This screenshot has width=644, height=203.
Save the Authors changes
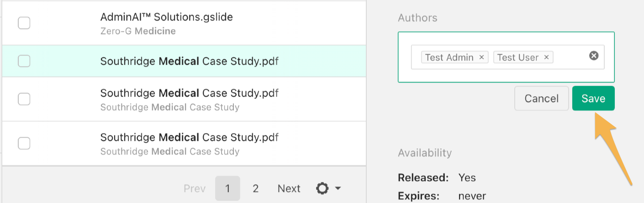coord(593,99)
